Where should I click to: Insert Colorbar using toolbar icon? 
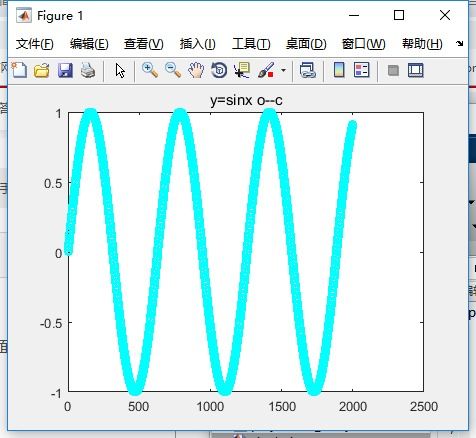pyautogui.click(x=339, y=70)
